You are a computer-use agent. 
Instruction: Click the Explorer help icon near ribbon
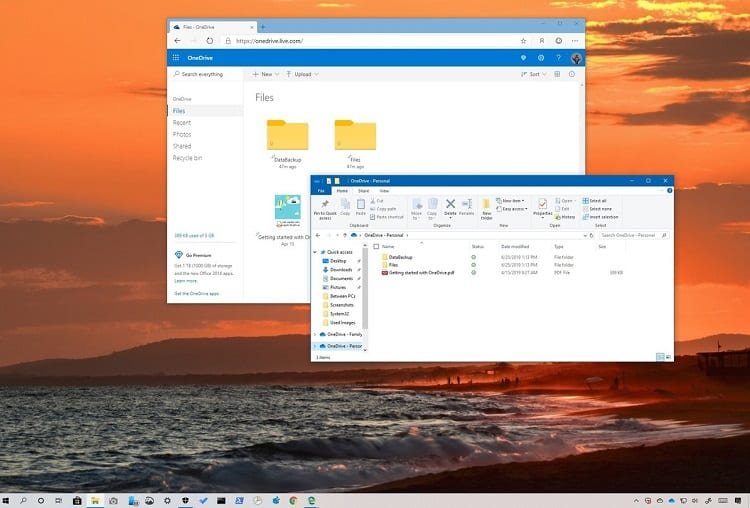coord(670,190)
